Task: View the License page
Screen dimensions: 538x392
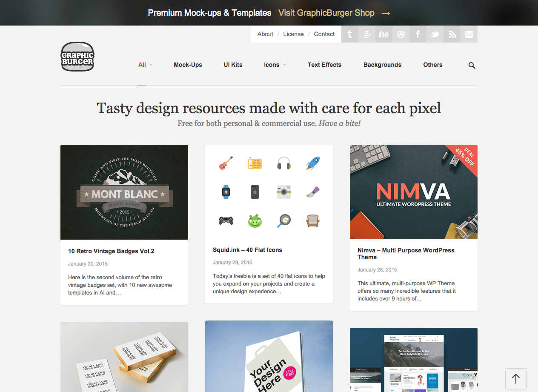Action: 293,34
